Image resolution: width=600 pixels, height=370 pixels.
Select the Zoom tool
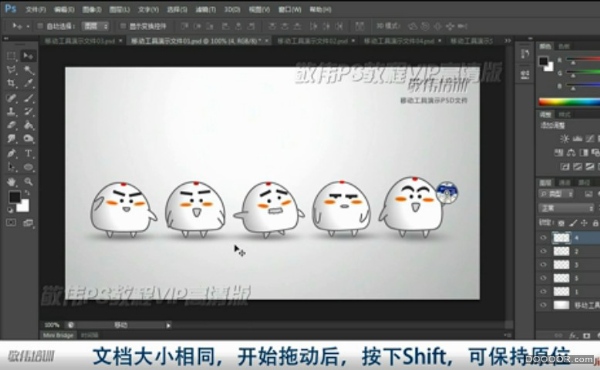point(28,181)
